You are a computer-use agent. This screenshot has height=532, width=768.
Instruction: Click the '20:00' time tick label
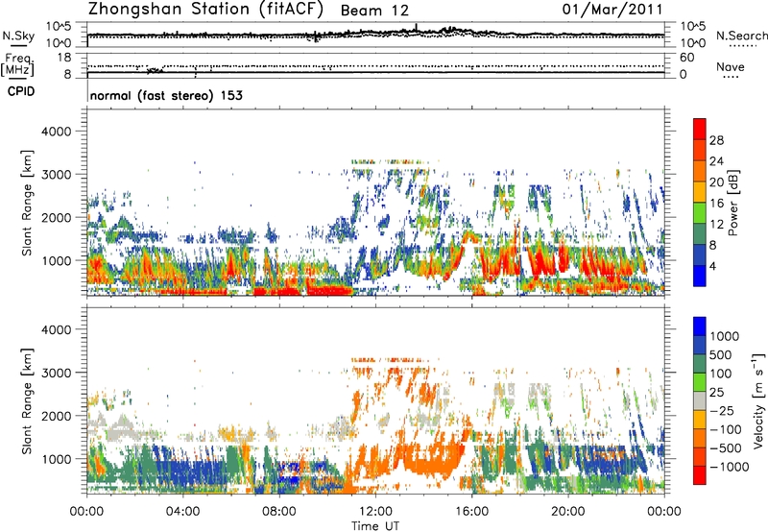[567, 512]
